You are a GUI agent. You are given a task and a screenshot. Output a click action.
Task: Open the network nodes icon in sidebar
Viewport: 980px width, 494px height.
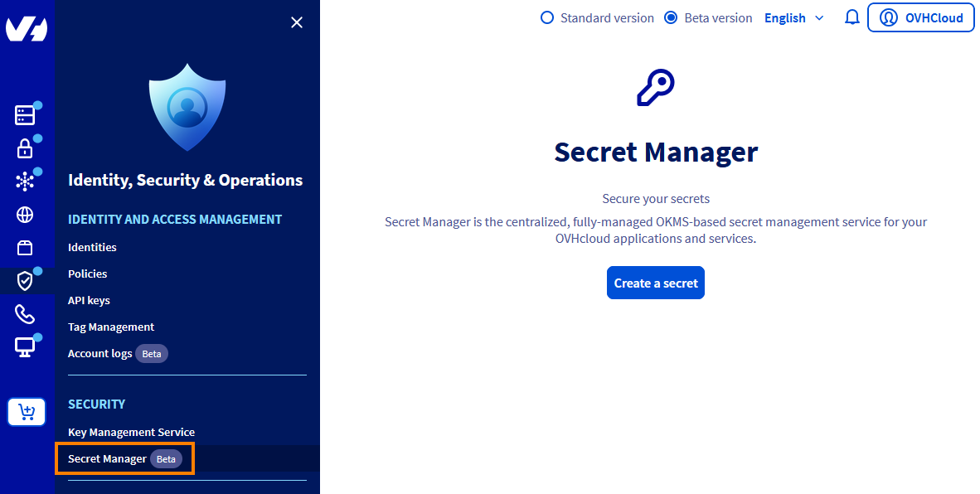25,182
